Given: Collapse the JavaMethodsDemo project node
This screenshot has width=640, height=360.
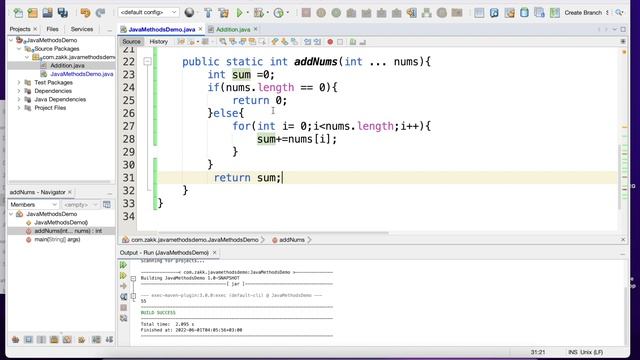Looking at the screenshot, I should [x=11, y=40].
